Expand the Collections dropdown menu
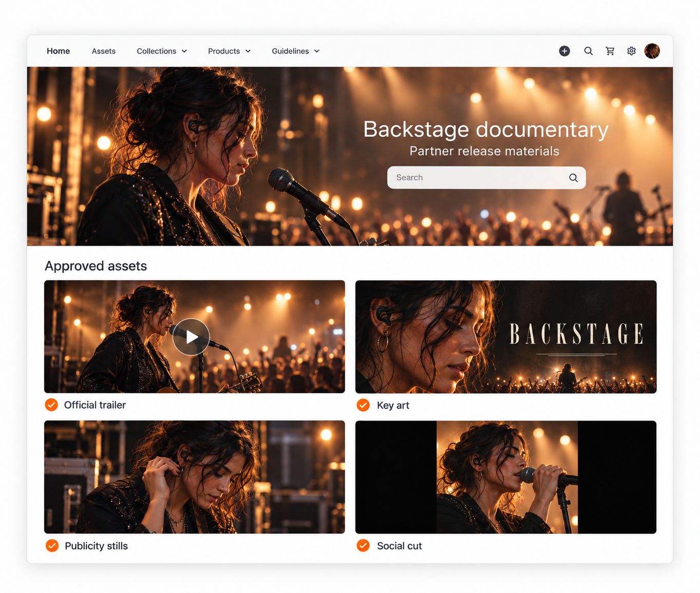The image size is (700, 593). 162,51
